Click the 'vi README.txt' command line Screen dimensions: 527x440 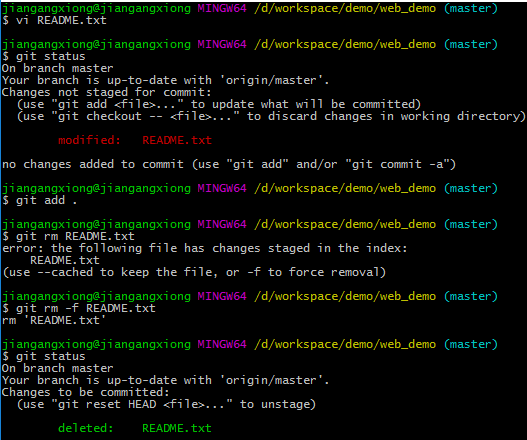[x=54, y=20]
